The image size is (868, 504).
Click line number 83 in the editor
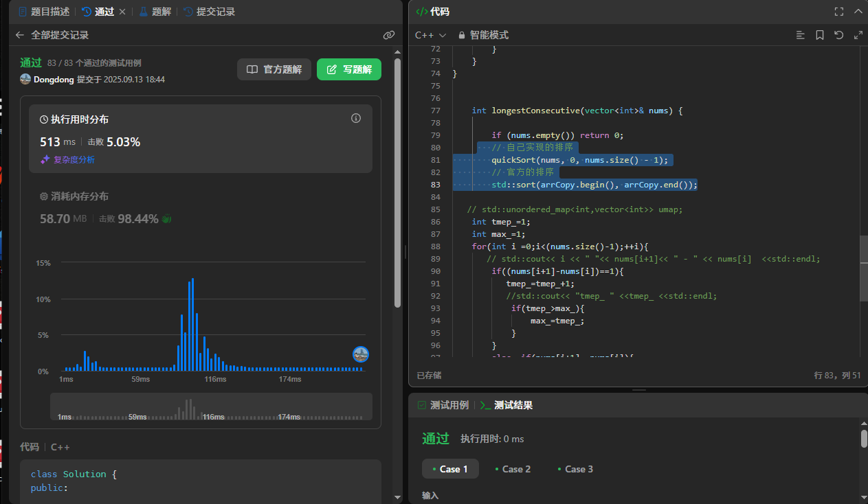coord(435,185)
